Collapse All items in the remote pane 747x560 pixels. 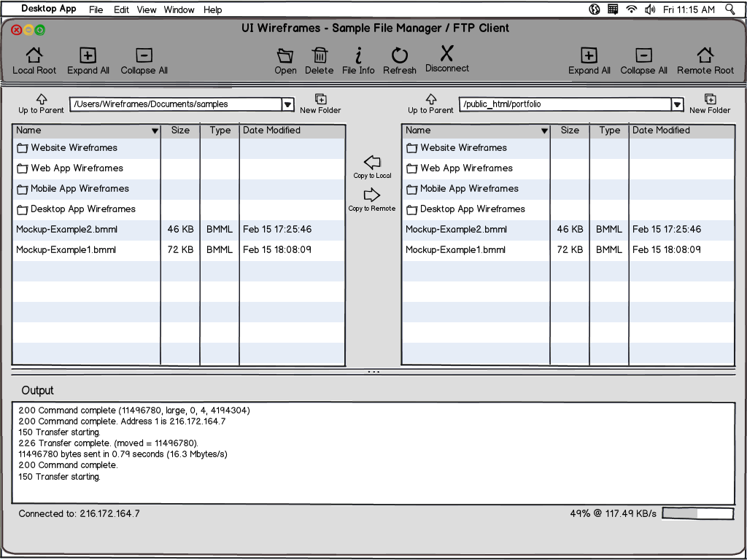click(x=643, y=55)
